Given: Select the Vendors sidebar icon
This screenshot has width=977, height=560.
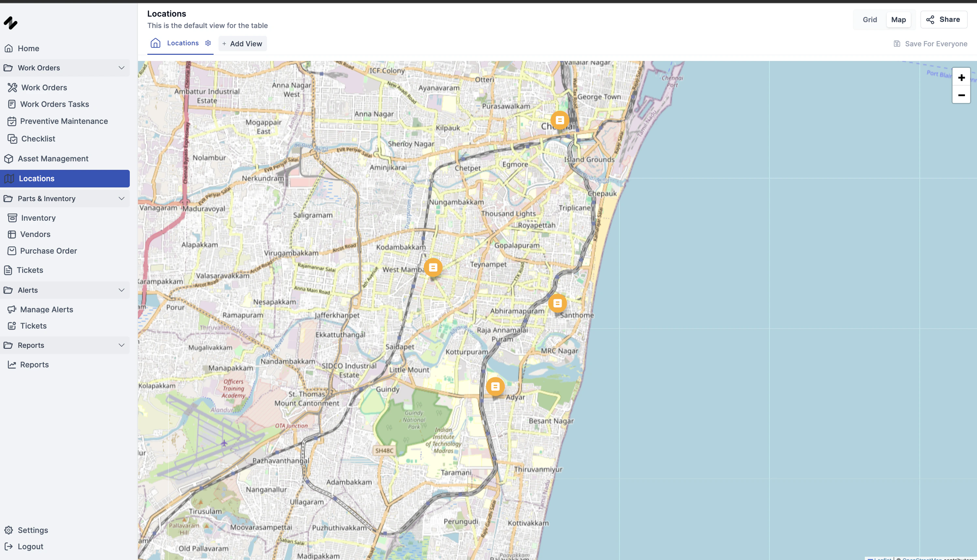Looking at the screenshot, I should click(12, 234).
